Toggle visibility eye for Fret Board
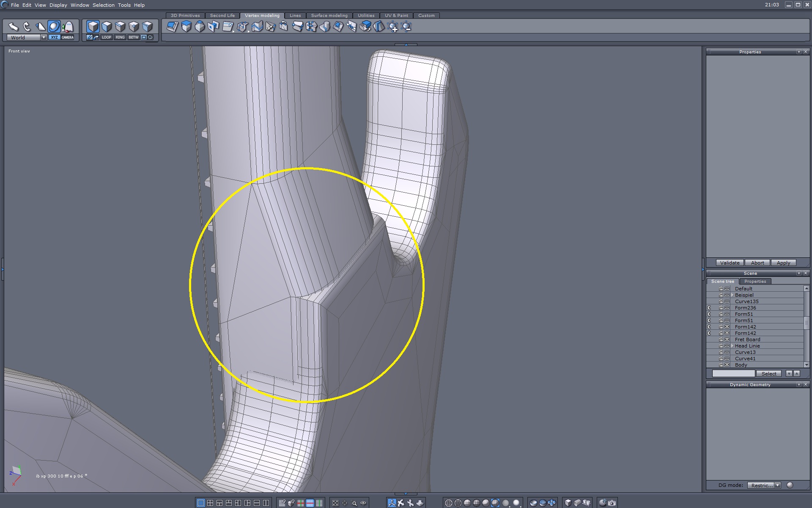The height and width of the screenshot is (508, 812). coord(727,340)
